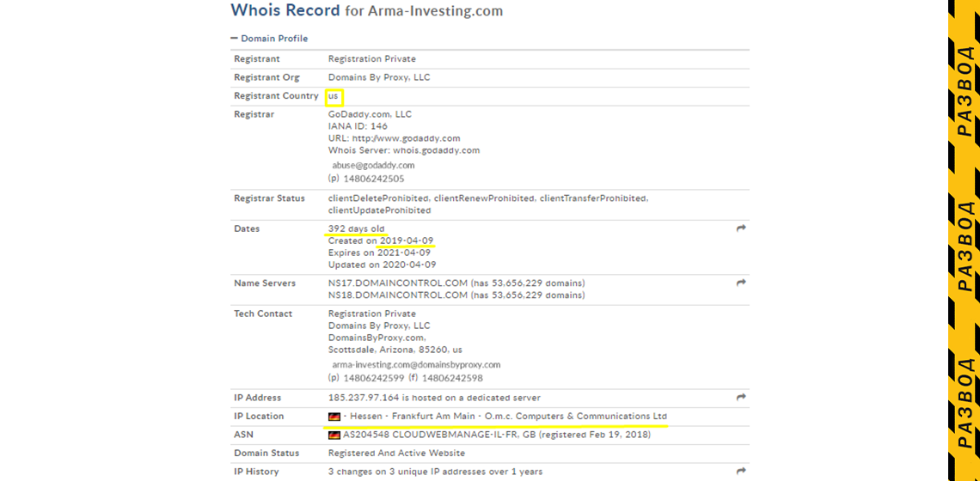Click the underlined '392 days old' text

(356, 228)
